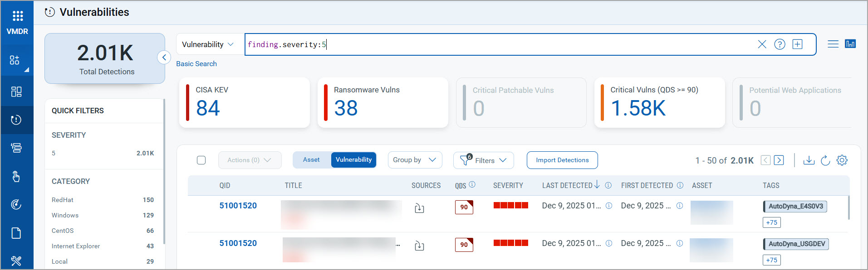Screen dimensions: 868x270
Task: Open source icon in second row
Action: [x=419, y=246]
